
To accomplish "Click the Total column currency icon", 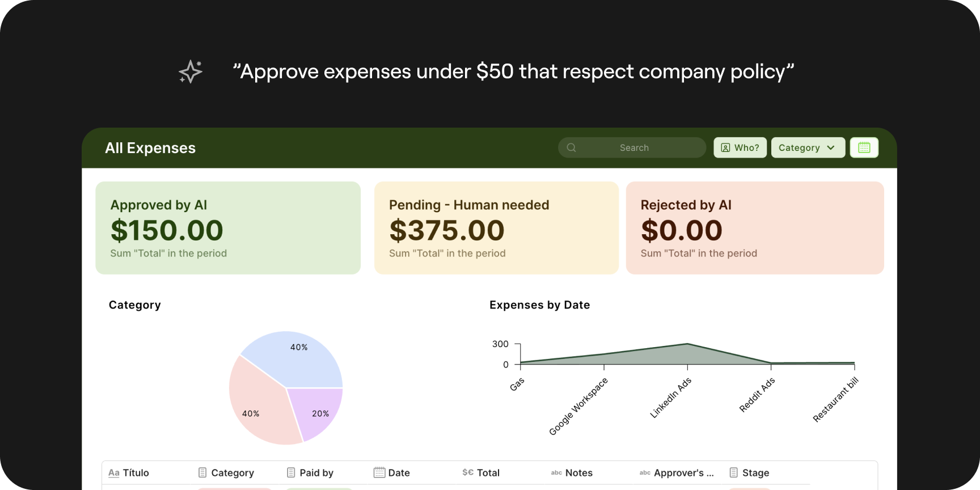I will point(468,472).
